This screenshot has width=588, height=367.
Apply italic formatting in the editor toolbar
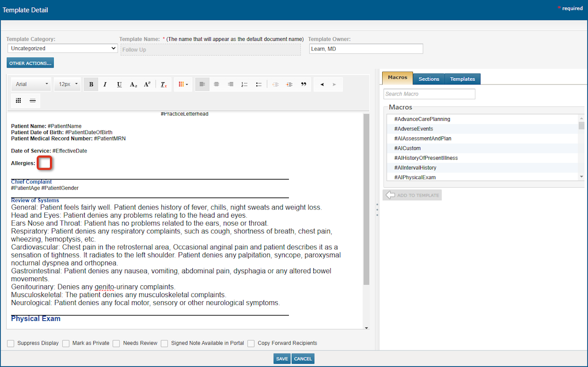click(105, 84)
